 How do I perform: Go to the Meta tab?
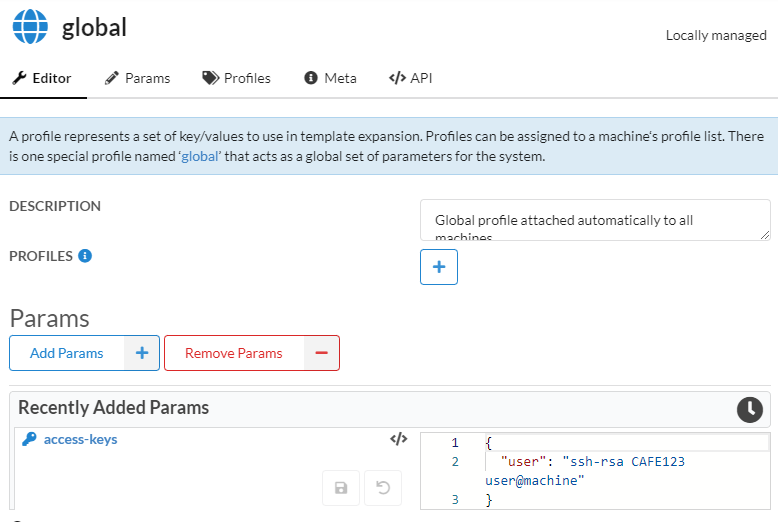(x=330, y=78)
